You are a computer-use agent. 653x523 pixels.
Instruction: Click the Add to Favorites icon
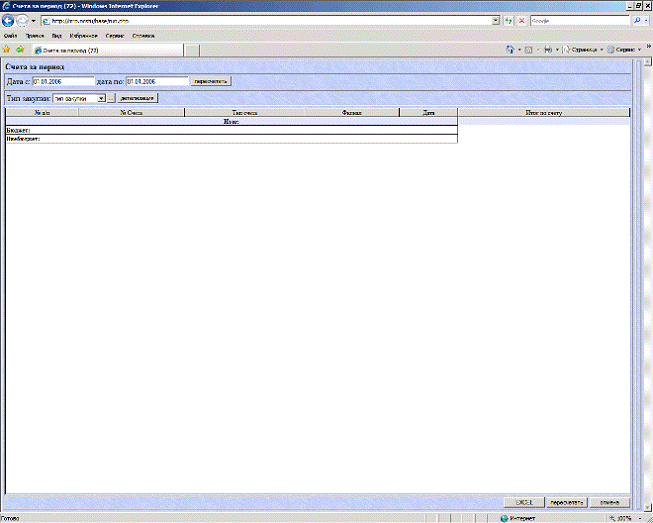point(19,48)
